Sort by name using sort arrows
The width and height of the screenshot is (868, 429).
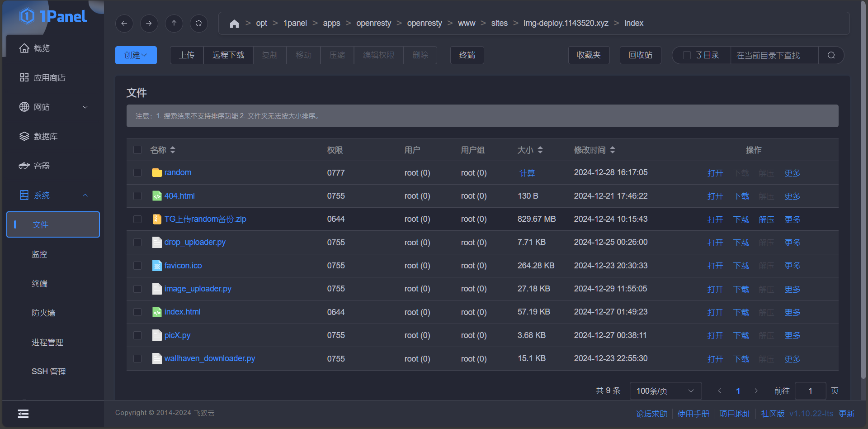pyautogui.click(x=173, y=150)
